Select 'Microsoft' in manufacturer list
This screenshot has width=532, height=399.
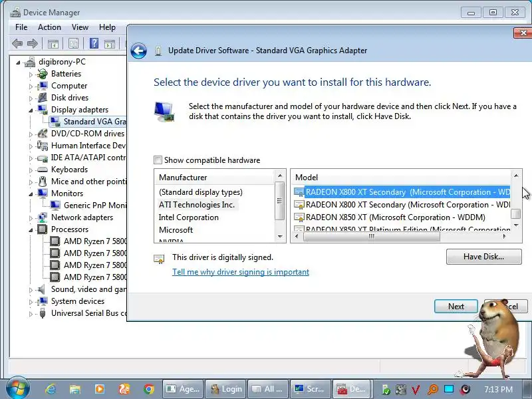click(176, 229)
